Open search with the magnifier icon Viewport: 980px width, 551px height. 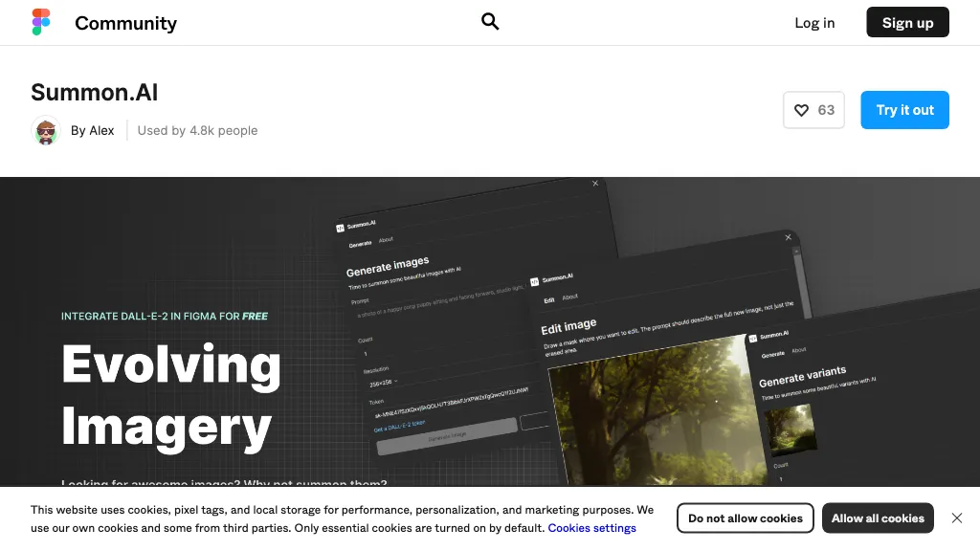[490, 22]
